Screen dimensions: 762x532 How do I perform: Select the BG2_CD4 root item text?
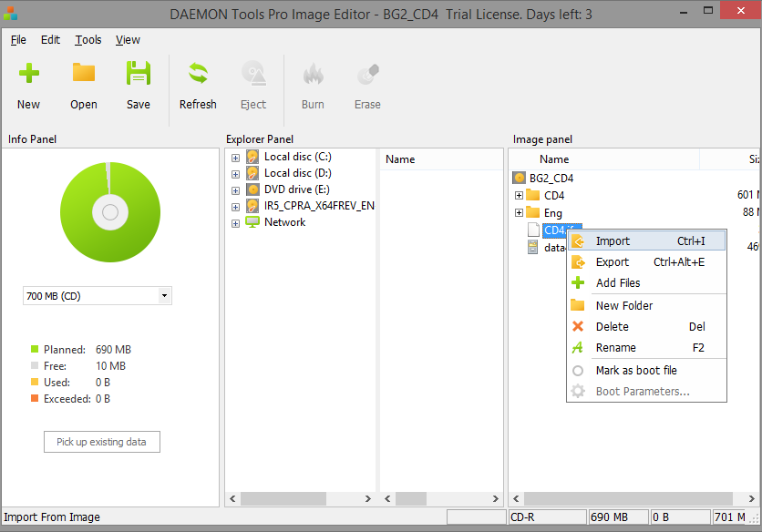click(x=551, y=179)
